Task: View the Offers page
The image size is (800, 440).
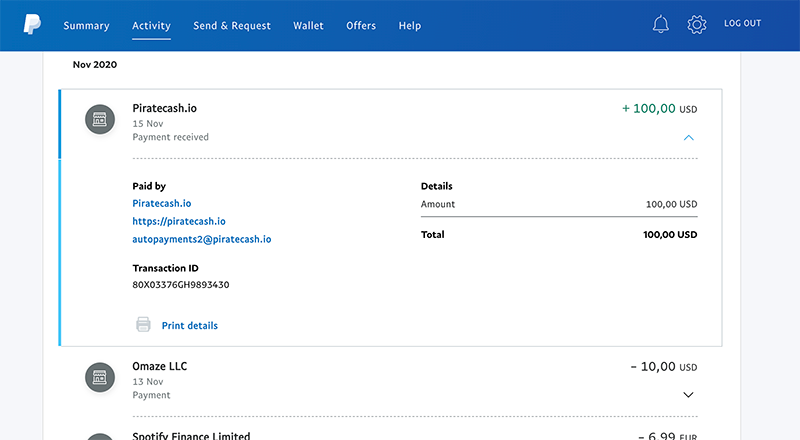Action: coord(361,26)
